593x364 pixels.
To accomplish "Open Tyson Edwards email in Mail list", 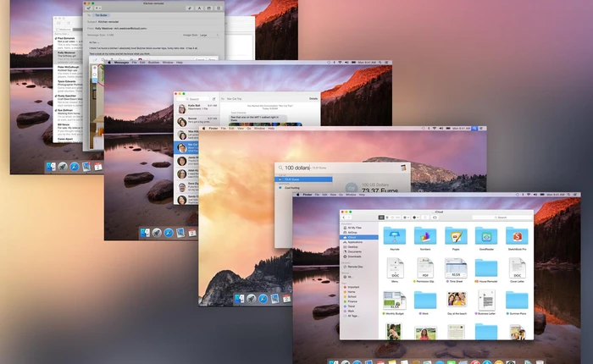I will click(x=69, y=86).
